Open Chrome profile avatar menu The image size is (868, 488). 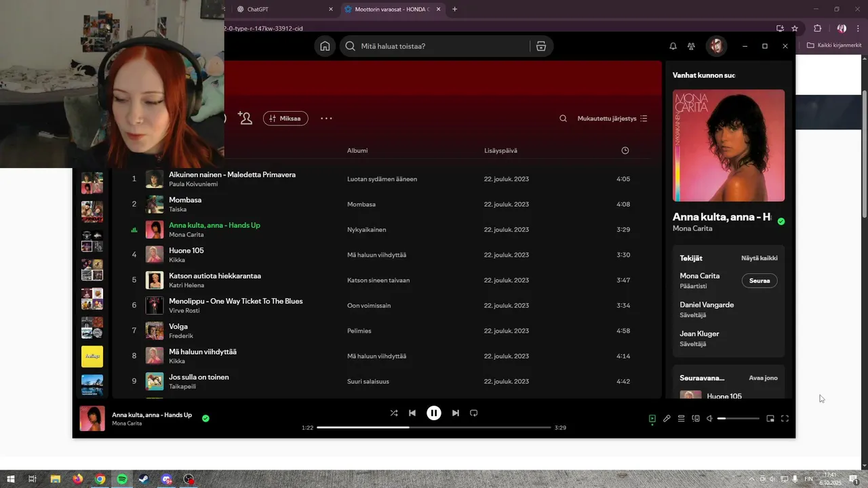coord(842,28)
